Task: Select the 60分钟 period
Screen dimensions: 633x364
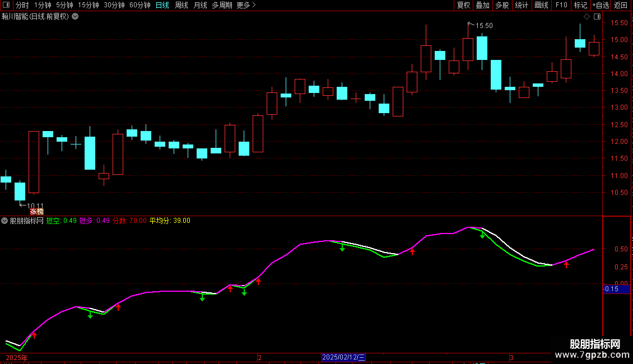Action: (140, 5)
